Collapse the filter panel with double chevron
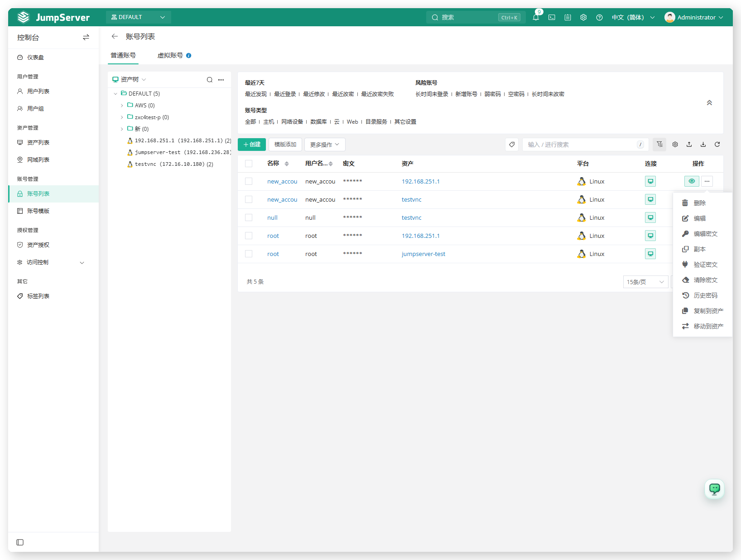 (x=709, y=103)
